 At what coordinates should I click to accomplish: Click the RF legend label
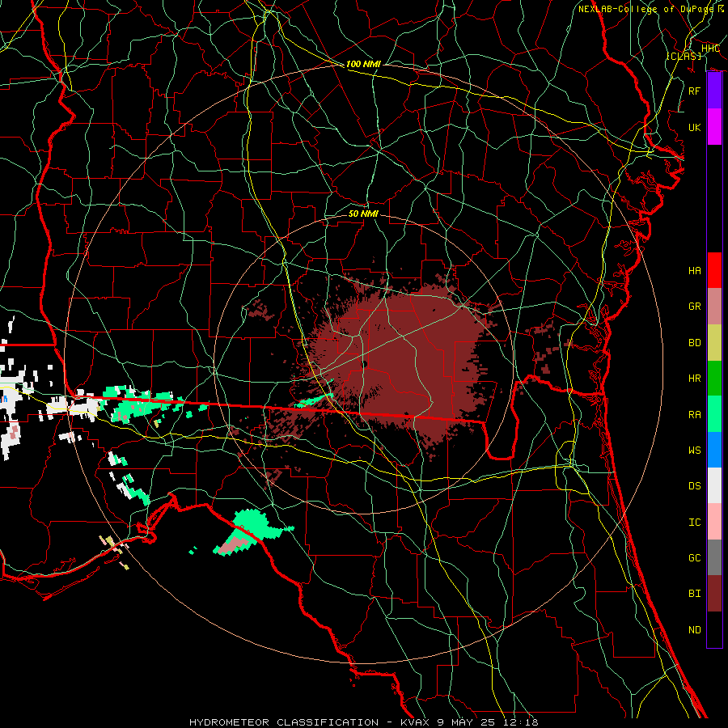pyautogui.click(x=695, y=91)
